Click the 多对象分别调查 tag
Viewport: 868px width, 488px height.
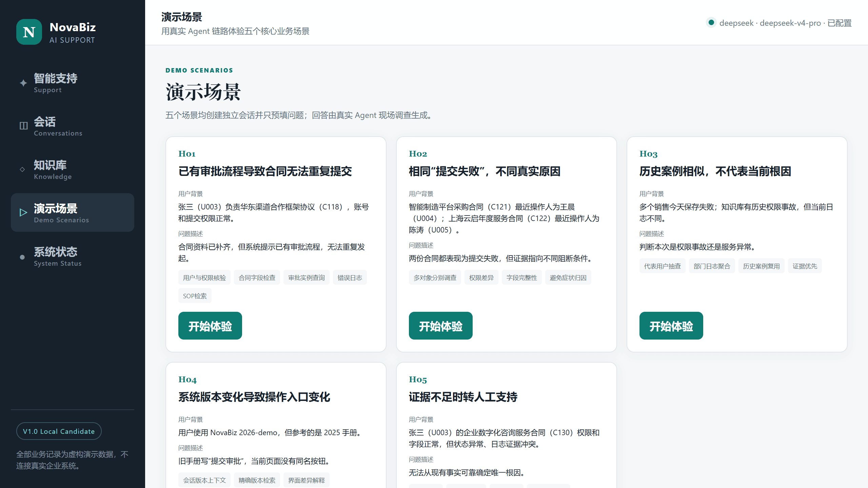pyautogui.click(x=435, y=278)
